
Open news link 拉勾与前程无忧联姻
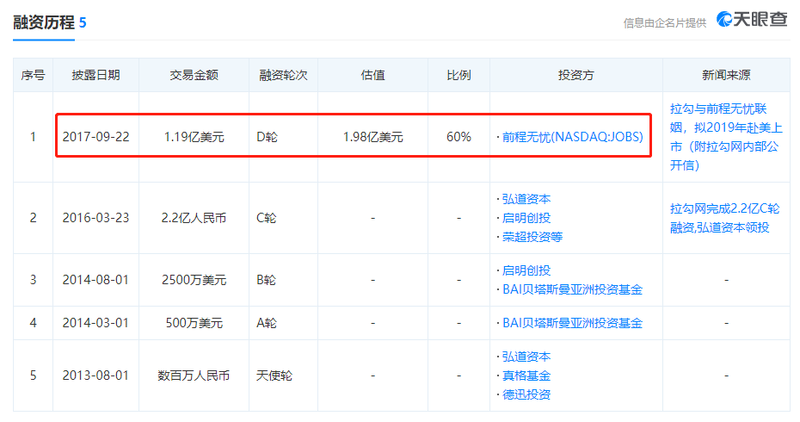tap(726, 137)
